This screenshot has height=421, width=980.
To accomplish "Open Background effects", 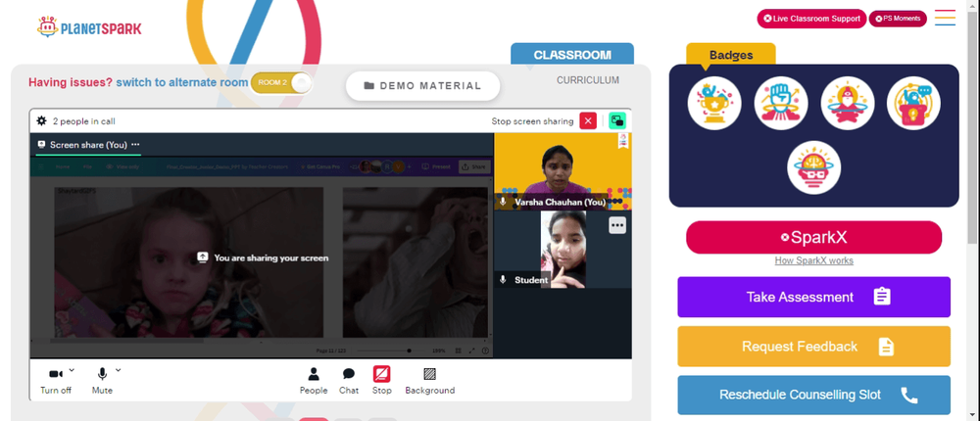I will [430, 381].
